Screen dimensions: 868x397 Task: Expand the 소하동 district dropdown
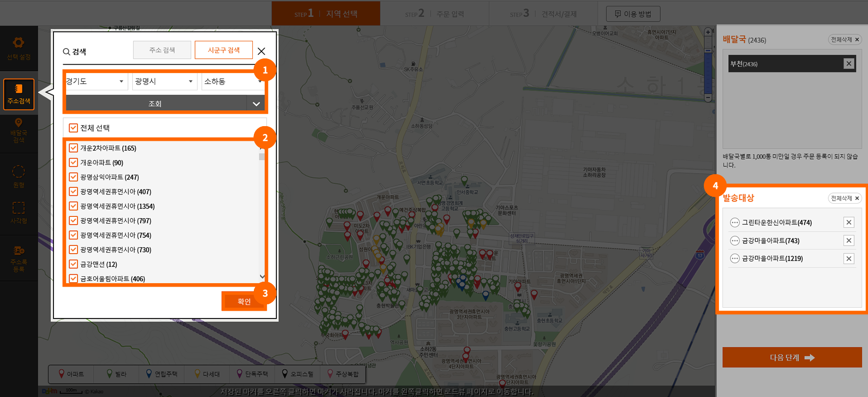[x=232, y=81]
